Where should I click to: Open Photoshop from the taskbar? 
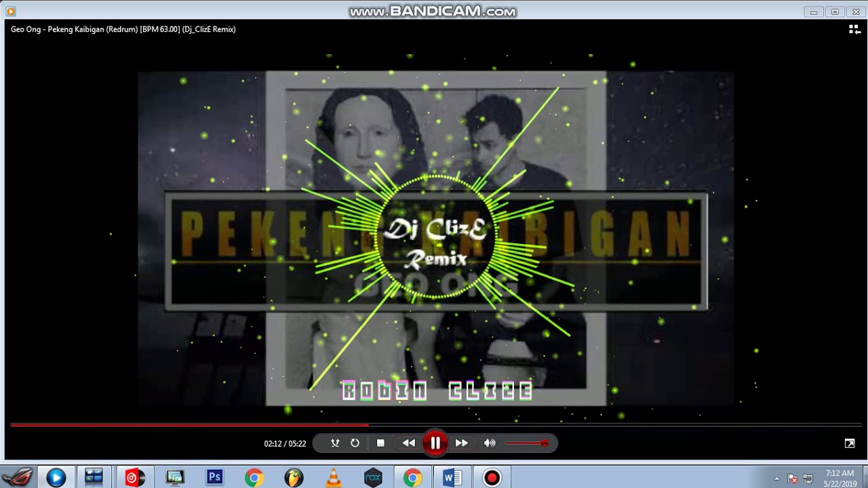click(215, 477)
